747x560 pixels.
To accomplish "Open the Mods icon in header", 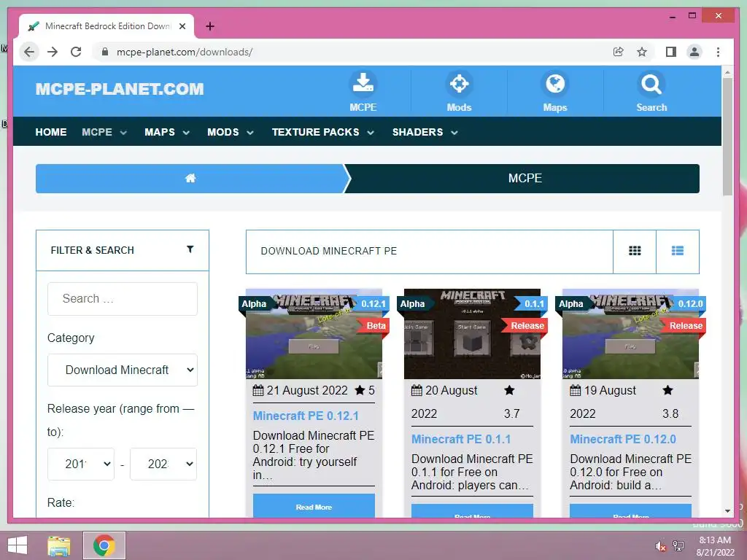I will pos(460,83).
